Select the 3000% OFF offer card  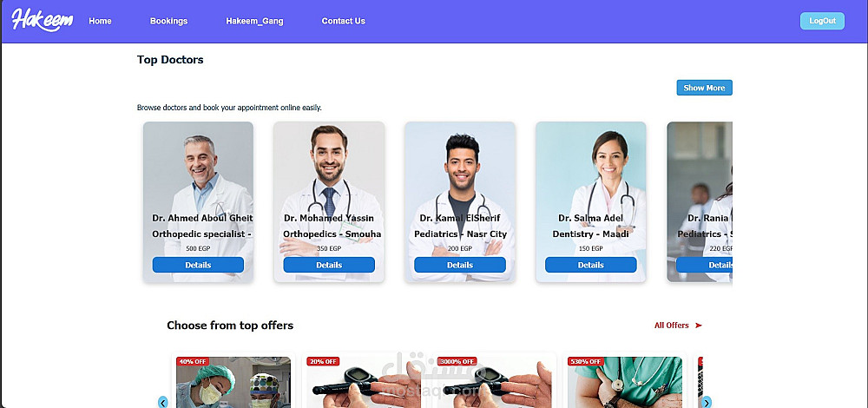click(x=495, y=382)
